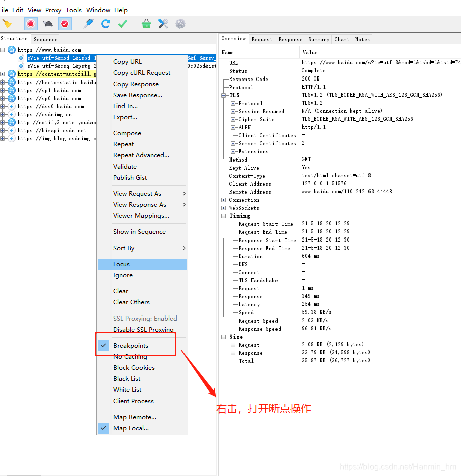This screenshot has height=476, width=461.
Task: Switch to the Sequence tab
Action: (x=45, y=39)
